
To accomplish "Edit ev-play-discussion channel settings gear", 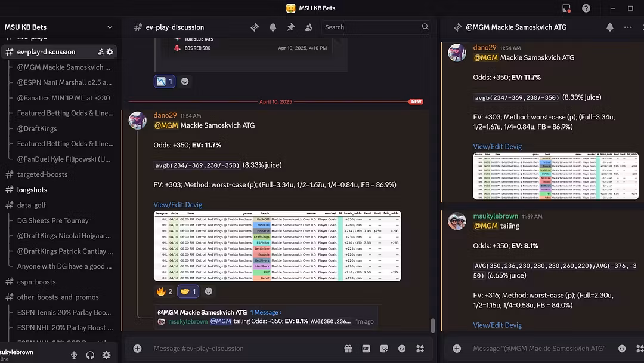I will [x=110, y=52].
